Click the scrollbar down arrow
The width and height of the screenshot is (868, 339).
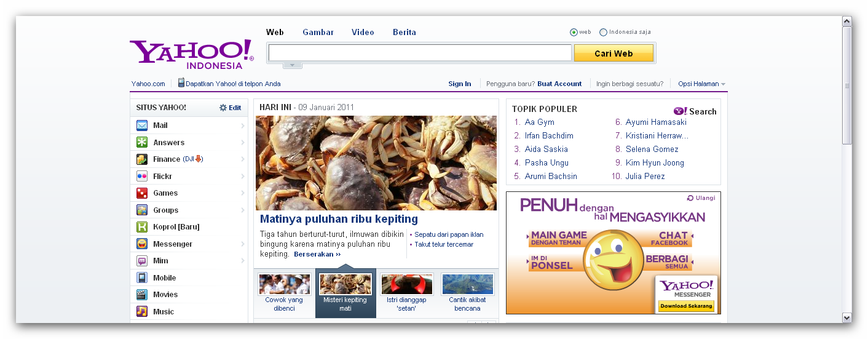pyautogui.click(x=847, y=317)
